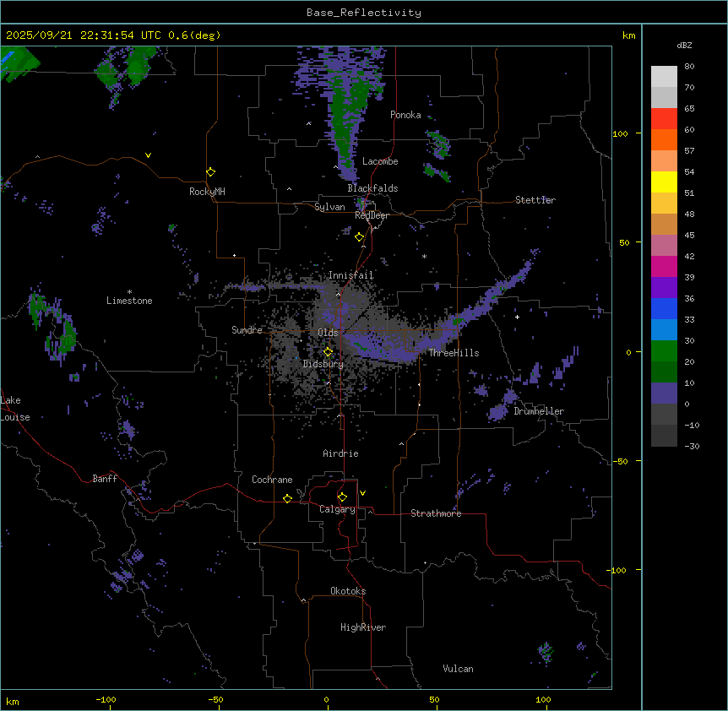Image resolution: width=728 pixels, height=711 pixels.
Task: Pick the yellow diamond marker below Cochrane
Action: pyautogui.click(x=287, y=498)
